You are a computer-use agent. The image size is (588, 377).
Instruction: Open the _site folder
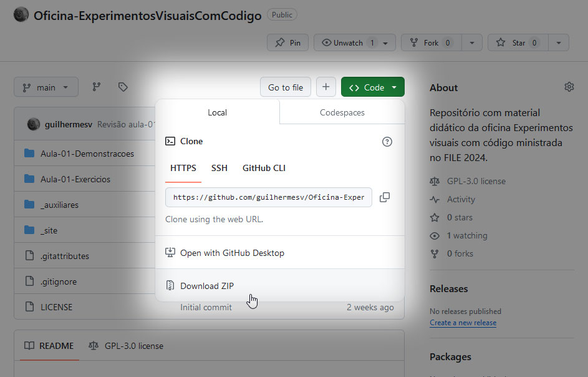click(49, 230)
